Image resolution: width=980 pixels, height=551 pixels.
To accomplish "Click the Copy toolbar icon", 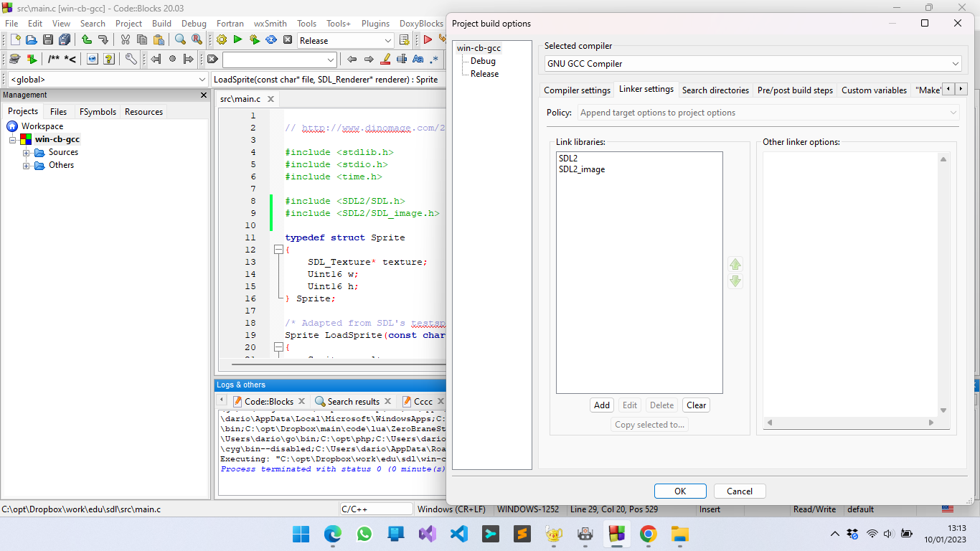I will coord(142,40).
